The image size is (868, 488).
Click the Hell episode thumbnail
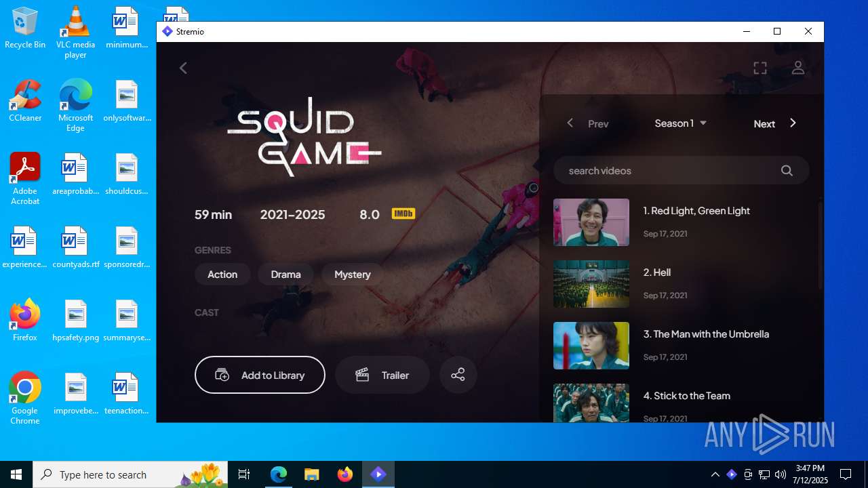(x=591, y=284)
